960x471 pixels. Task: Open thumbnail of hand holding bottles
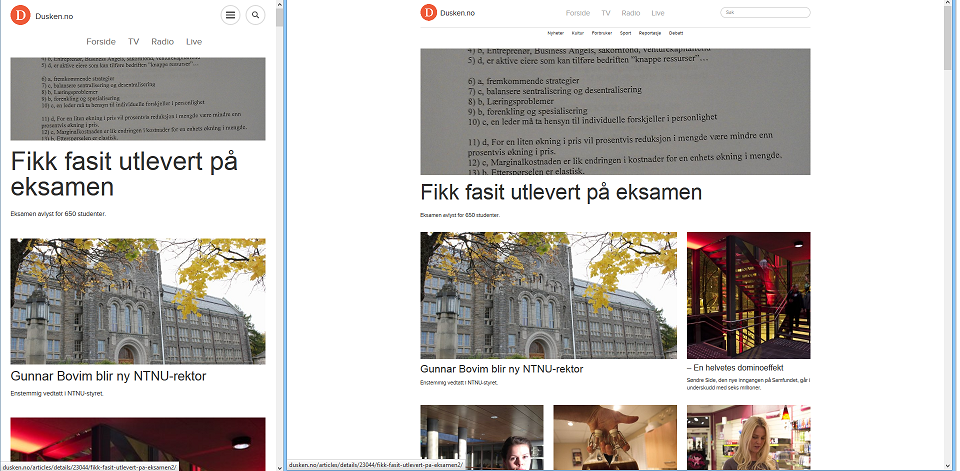(x=615, y=437)
